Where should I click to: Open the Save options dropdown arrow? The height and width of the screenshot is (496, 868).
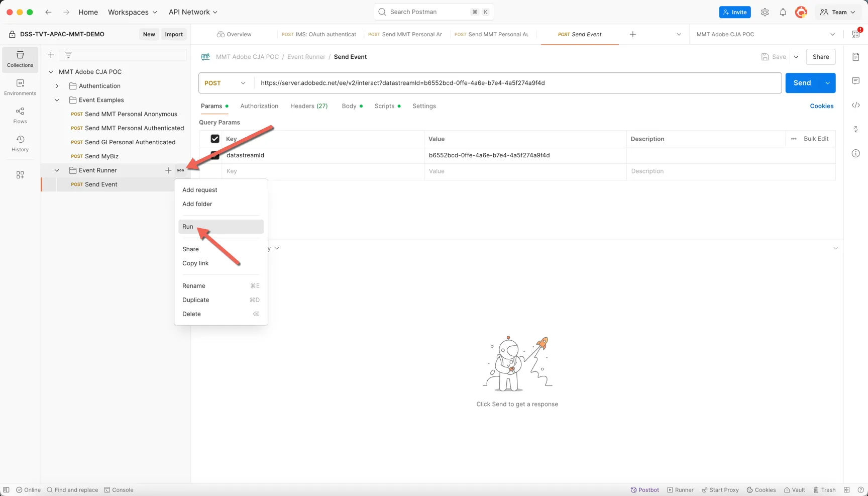(796, 57)
